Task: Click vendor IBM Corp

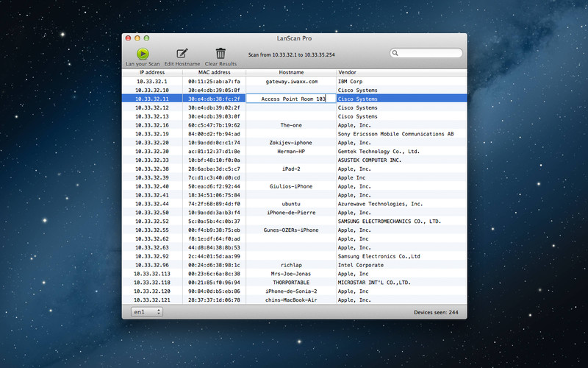Action: click(x=350, y=81)
